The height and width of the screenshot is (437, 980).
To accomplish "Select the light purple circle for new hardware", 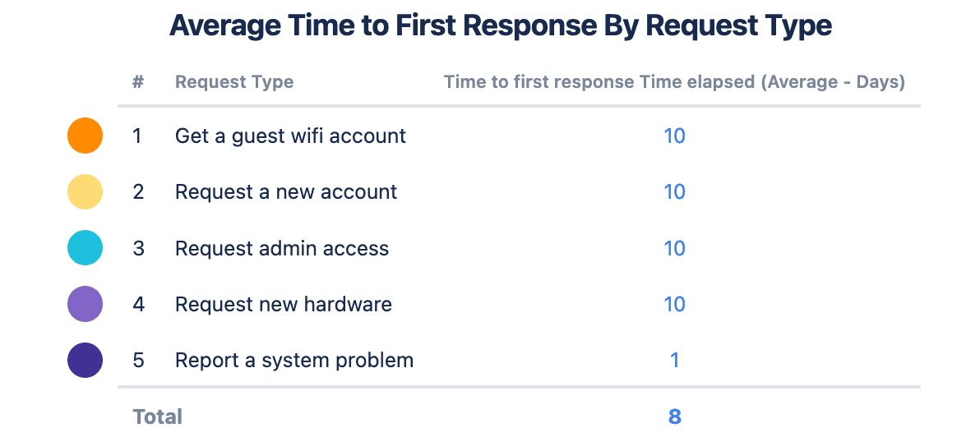I will point(85,304).
